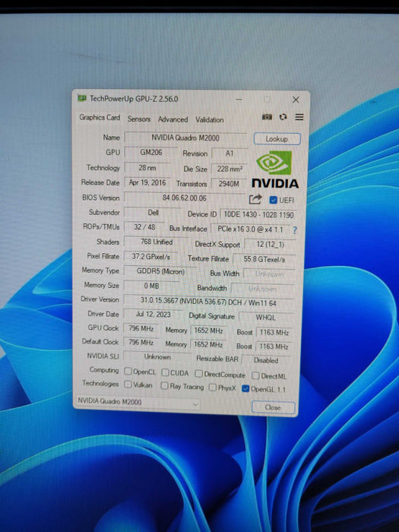This screenshot has width=399, height=532.
Task: Click the Memory Type GDDR5 (Micron)
Action: tap(160, 271)
